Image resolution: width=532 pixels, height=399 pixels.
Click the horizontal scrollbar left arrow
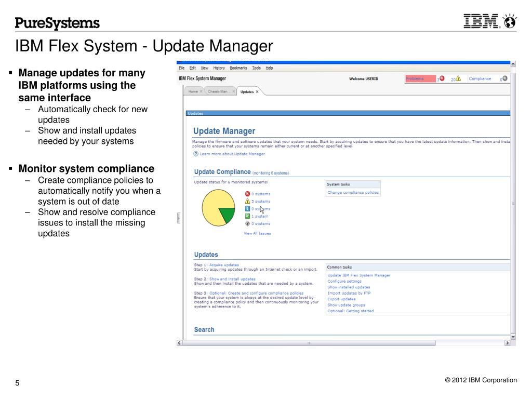(179, 343)
